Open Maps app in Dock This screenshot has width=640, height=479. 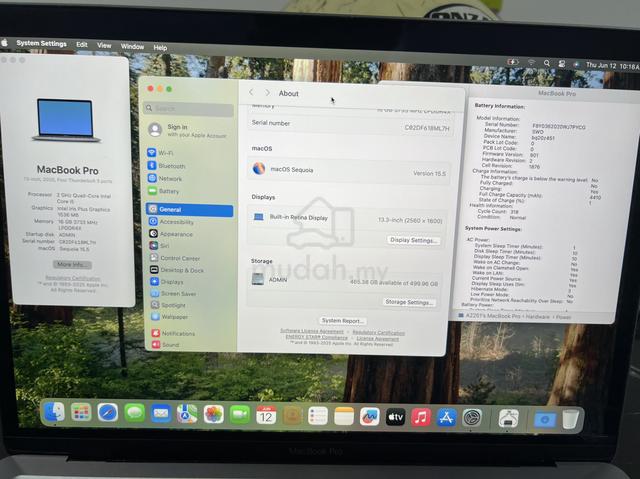coord(187,414)
